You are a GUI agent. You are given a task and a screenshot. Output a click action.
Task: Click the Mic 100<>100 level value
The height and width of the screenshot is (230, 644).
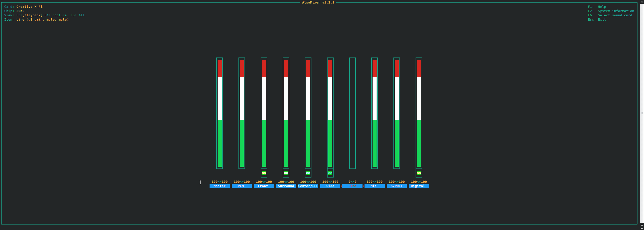tap(374, 182)
